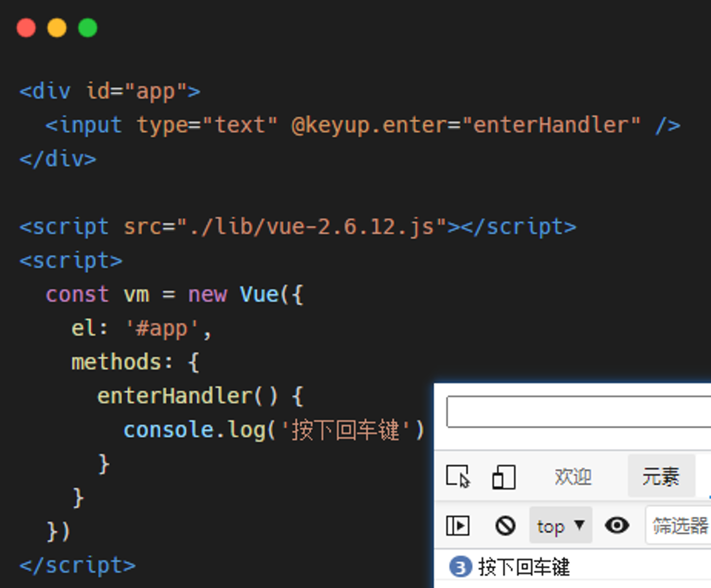This screenshot has height=588, width=711.
Task: Click the closing </script> tag at bottom
Action: [77, 566]
